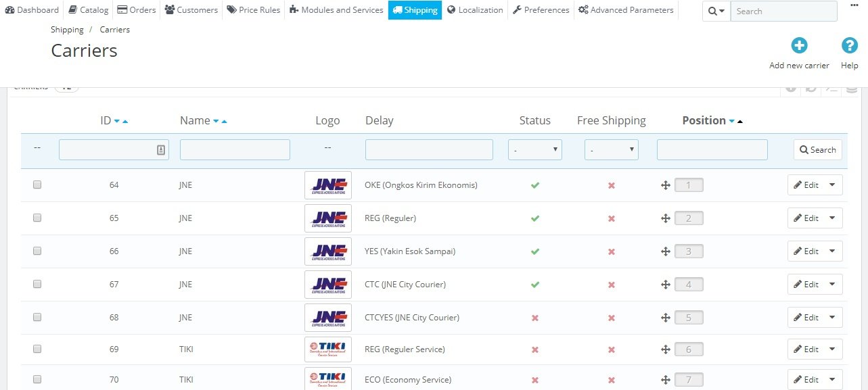
Task: Select checkbox for carrier ID 64
Action: [x=37, y=185]
